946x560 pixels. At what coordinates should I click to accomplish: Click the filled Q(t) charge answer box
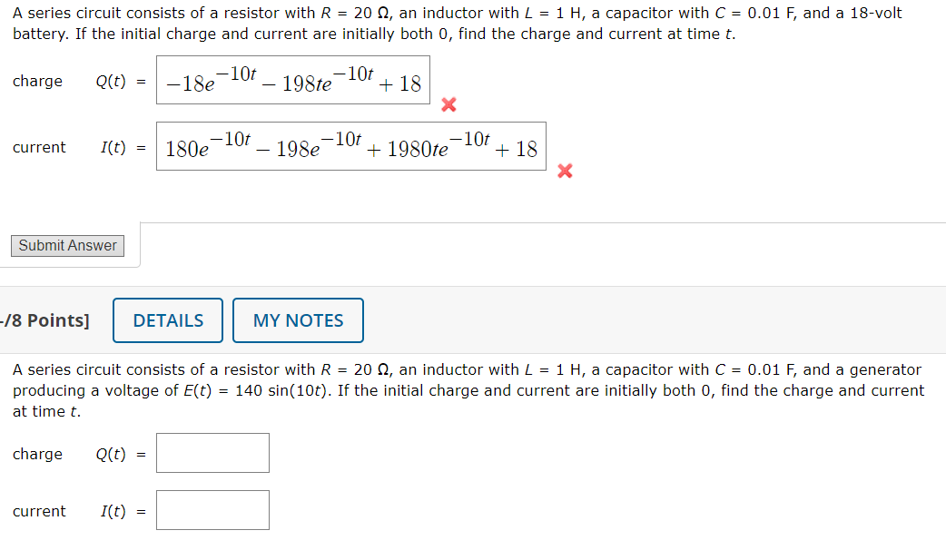292,80
